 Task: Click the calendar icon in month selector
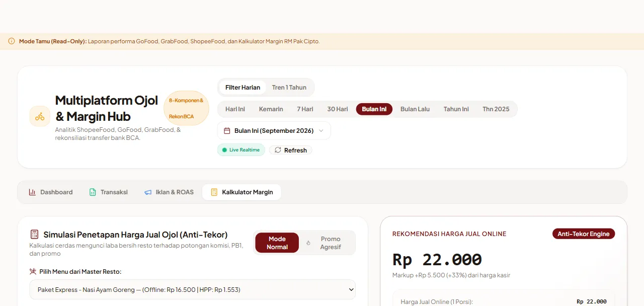227,130
